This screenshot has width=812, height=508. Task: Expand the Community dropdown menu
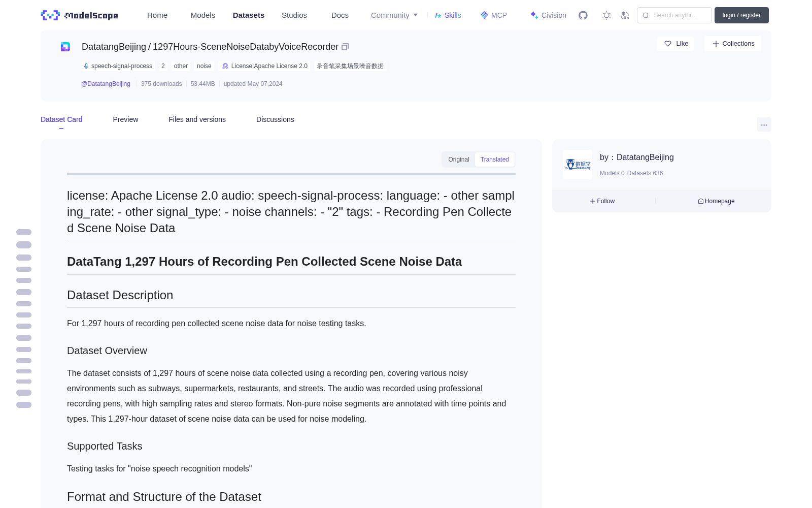(394, 15)
